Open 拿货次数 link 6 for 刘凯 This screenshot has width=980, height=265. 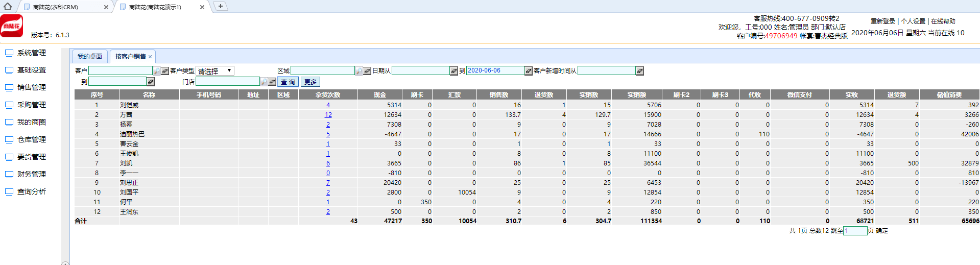(x=328, y=163)
